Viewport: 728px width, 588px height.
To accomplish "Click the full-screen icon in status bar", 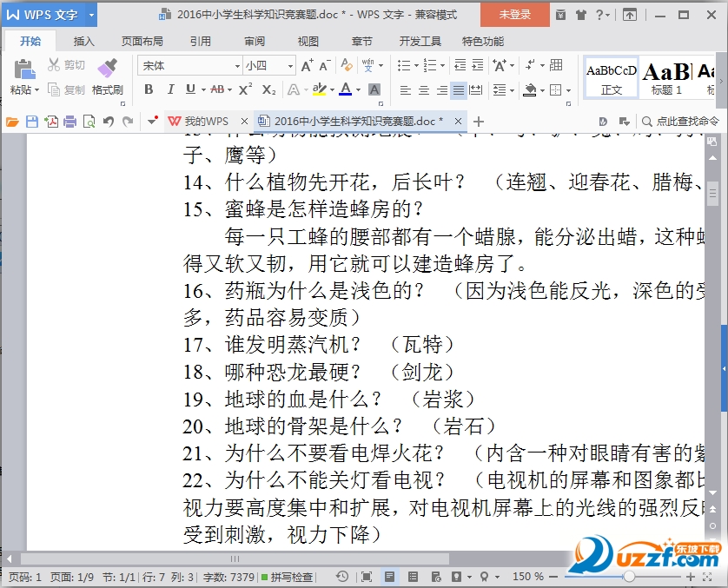I will pyautogui.click(x=367, y=577).
